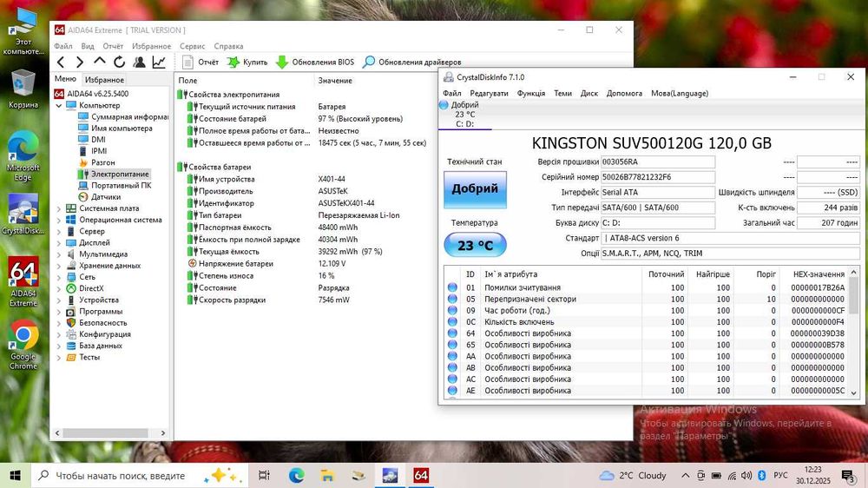Select Портативный ПК tree item

[115, 186]
